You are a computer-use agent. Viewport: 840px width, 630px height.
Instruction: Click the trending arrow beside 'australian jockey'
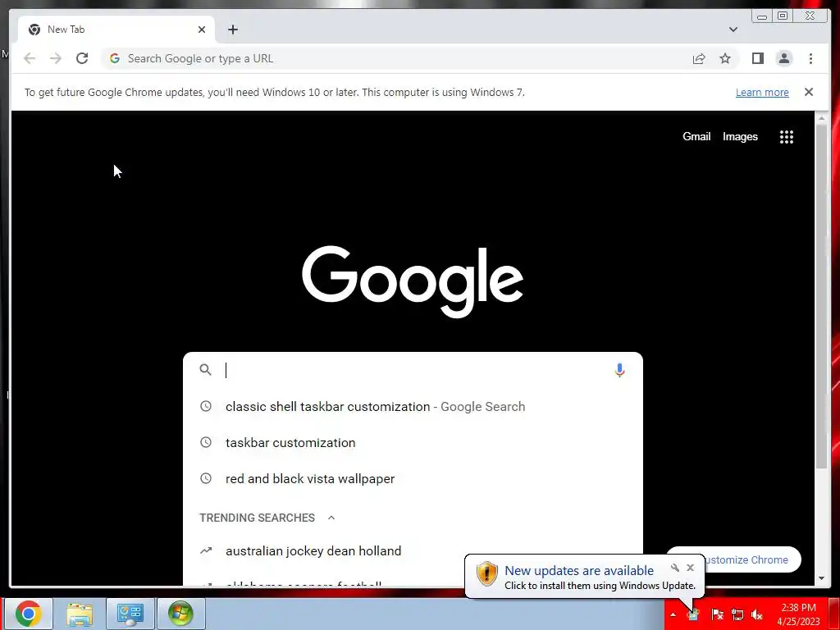point(206,550)
